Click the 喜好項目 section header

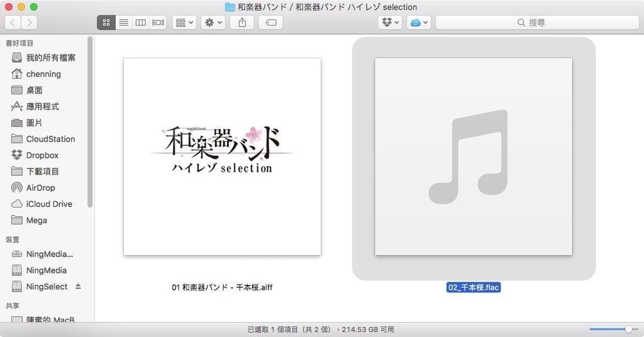[x=19, y=43]
